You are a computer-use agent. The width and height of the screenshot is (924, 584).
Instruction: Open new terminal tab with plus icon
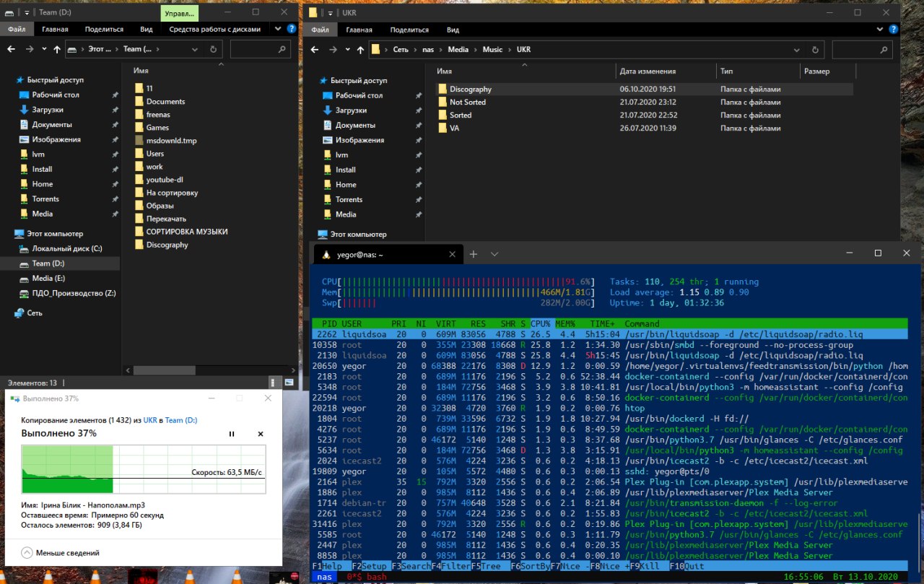point(474,254)
